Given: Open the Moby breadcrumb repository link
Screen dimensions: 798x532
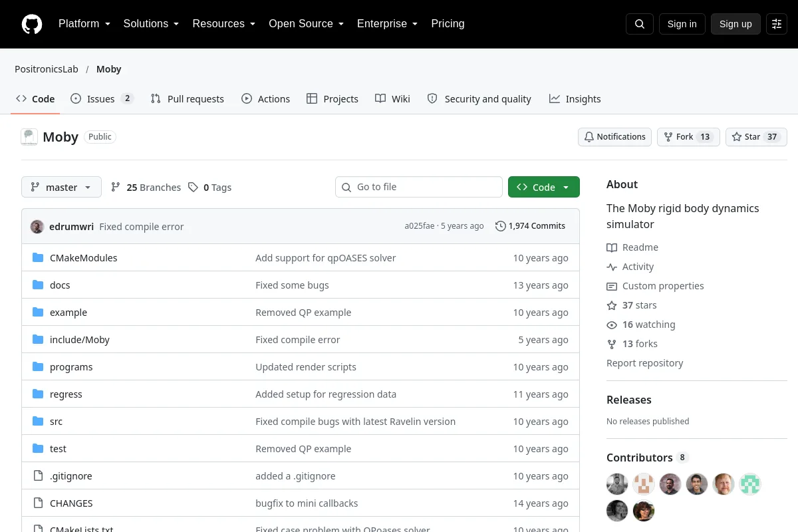Looking at the screenshot, I should point(109,69).
